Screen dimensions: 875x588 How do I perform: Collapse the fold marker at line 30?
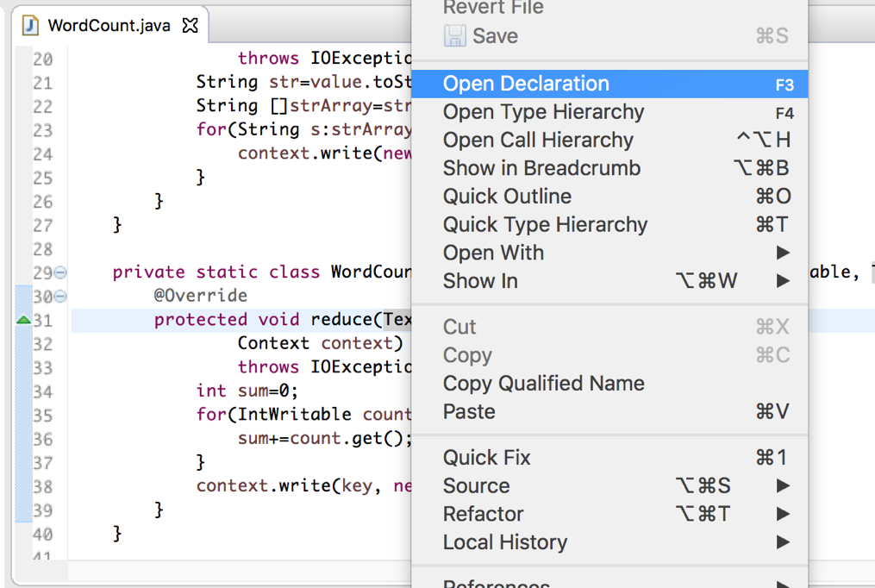coord(60,297)
